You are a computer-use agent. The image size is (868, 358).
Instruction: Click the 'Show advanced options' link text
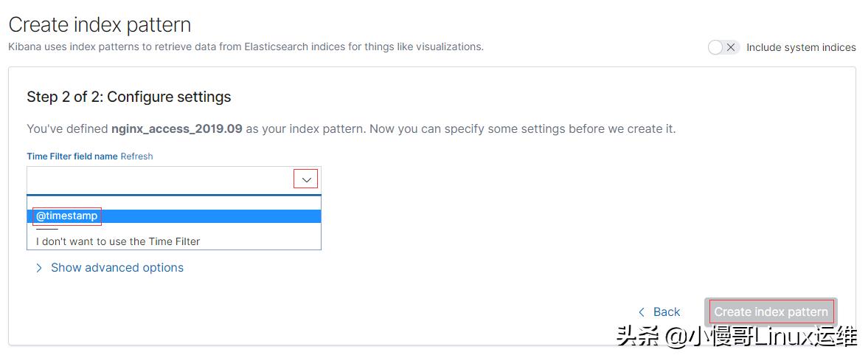click(117, 268)
